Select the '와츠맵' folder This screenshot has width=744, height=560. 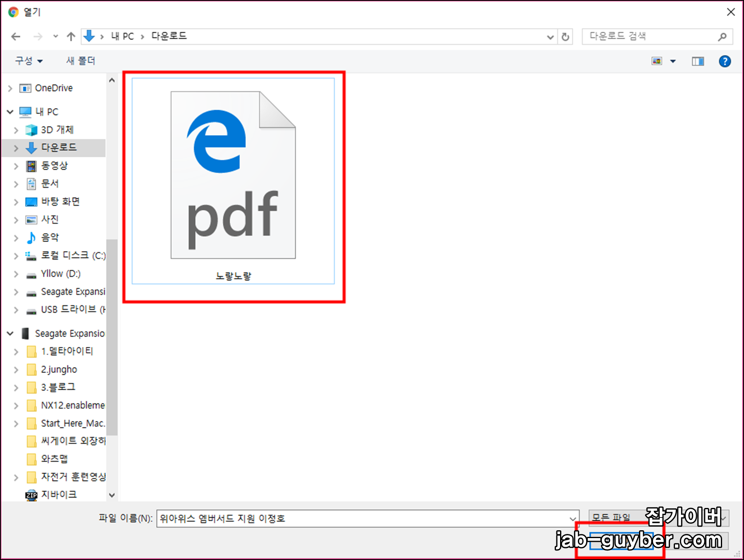54,459
